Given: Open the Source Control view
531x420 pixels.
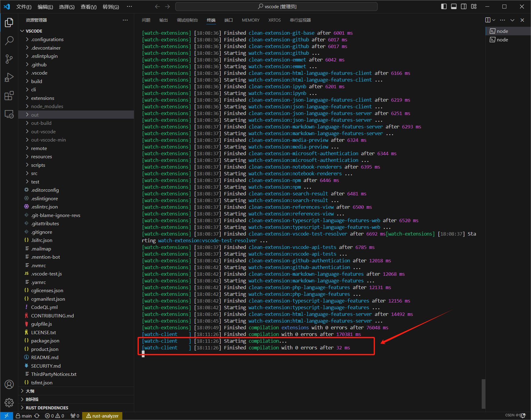Looking at the screenshot, I should pyautogui.click(x=9, y=59).
